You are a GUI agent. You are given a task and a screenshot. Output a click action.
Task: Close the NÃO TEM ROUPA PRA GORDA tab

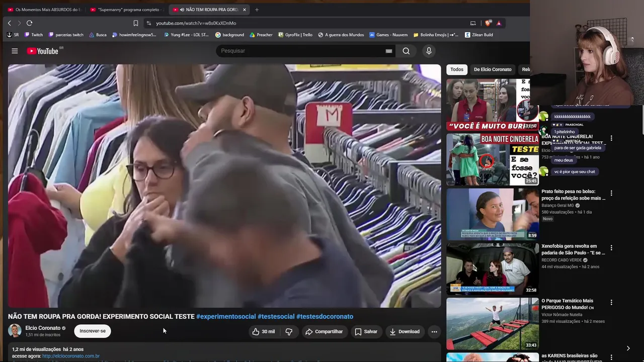[x=245, y=10]
